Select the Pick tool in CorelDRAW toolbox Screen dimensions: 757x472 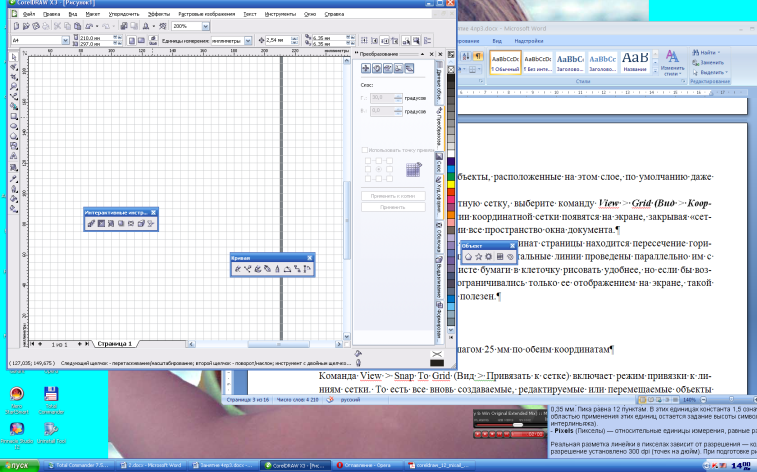coord(14,57)
